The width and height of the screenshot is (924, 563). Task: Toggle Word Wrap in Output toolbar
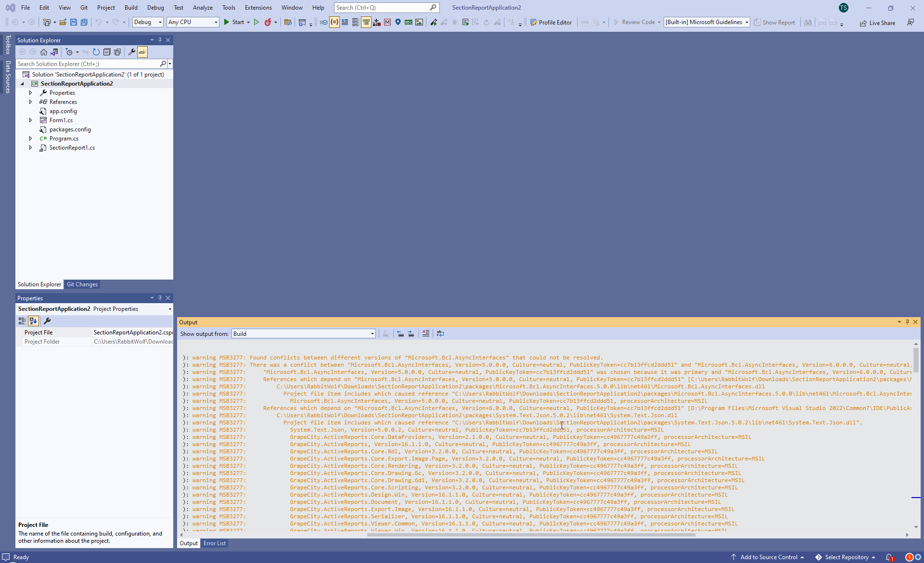(x=440, y=333)
